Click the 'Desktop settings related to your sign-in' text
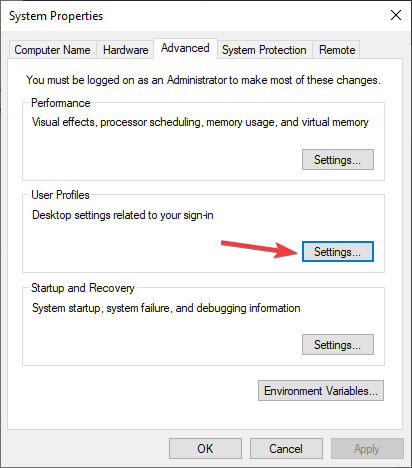This screenshot has width=412, height=468. (x=123, y=215)
